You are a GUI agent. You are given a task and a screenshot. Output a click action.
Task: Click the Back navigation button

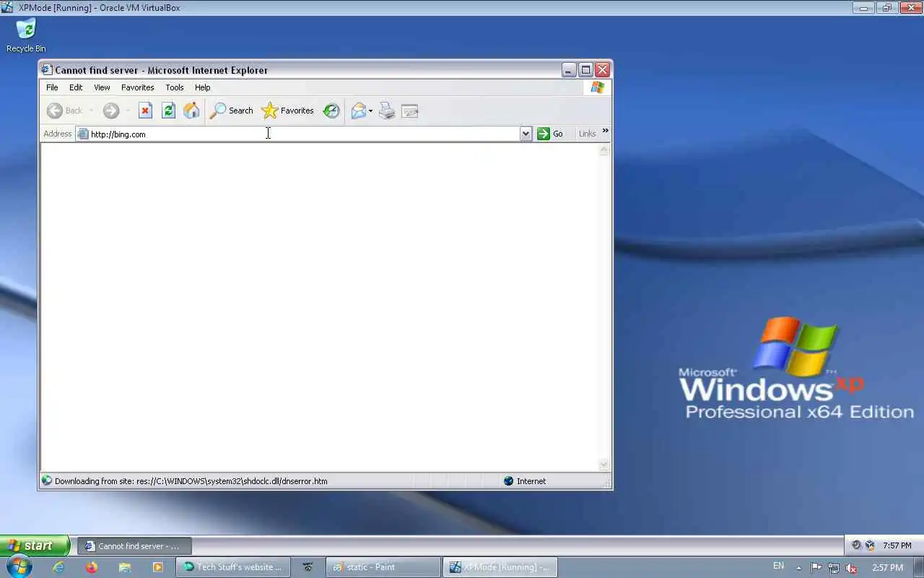point(64,111)
